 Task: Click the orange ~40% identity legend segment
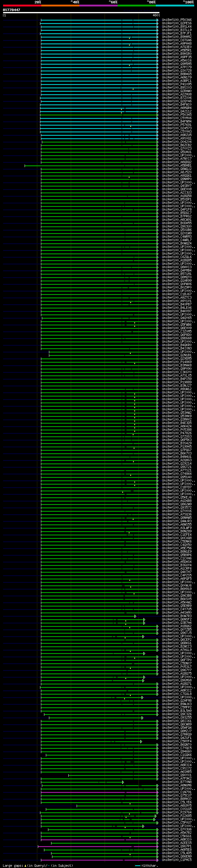pos(60,6)
